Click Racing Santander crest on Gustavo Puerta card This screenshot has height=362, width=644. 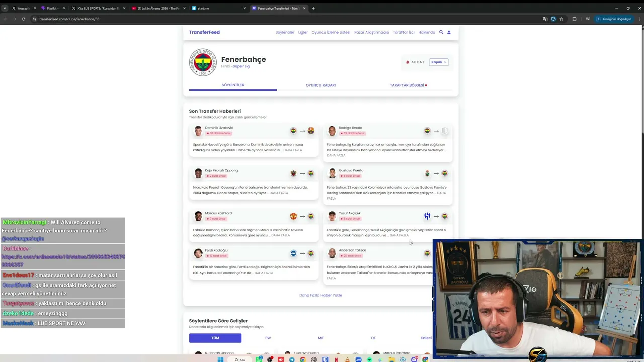coord(427,173)
